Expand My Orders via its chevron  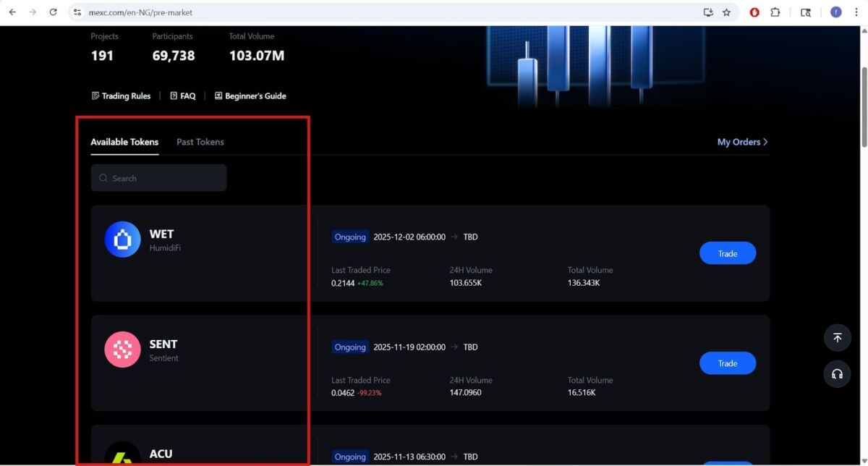coord(765,142)
